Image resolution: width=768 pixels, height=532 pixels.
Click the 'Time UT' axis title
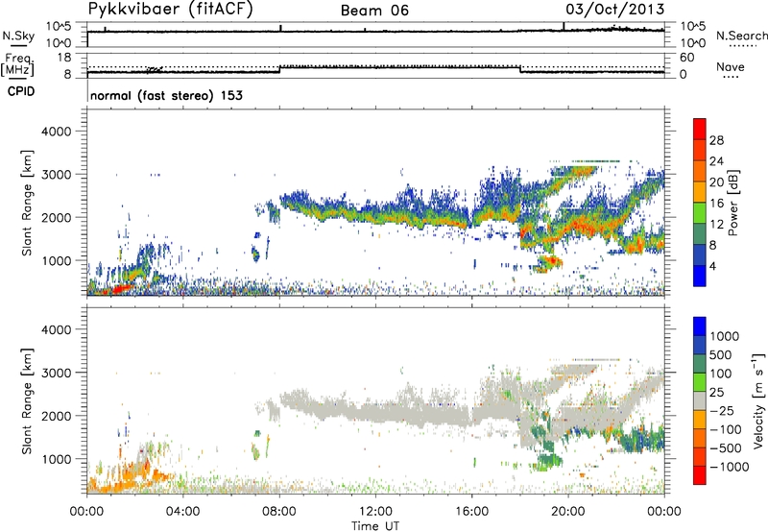375,526
